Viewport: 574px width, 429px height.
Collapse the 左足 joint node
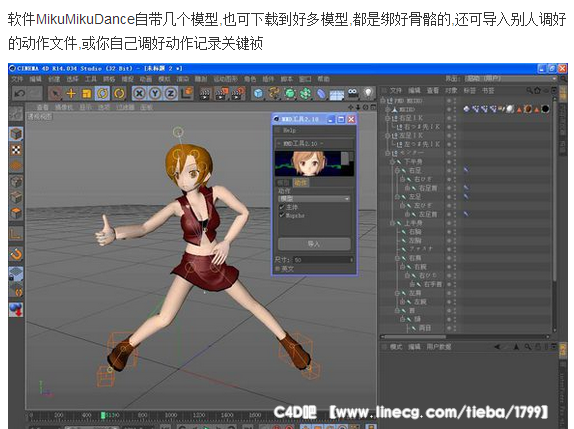(x=398, y=197)
